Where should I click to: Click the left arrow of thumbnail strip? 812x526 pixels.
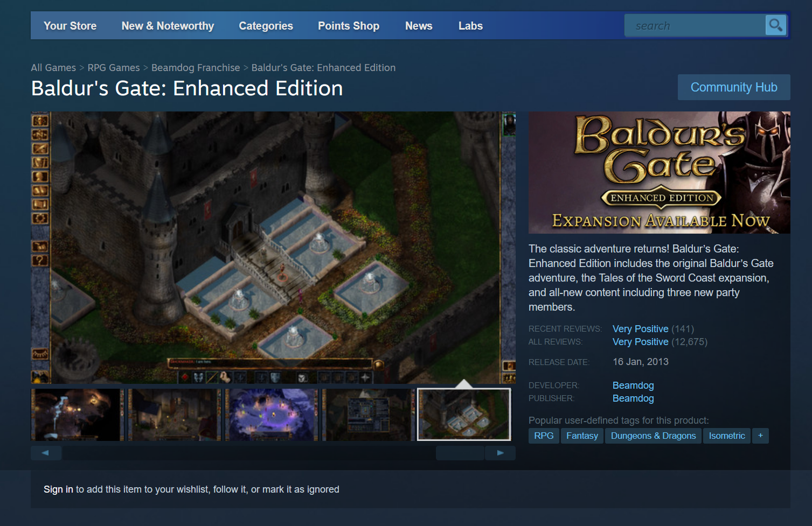(x=46, y=453)
